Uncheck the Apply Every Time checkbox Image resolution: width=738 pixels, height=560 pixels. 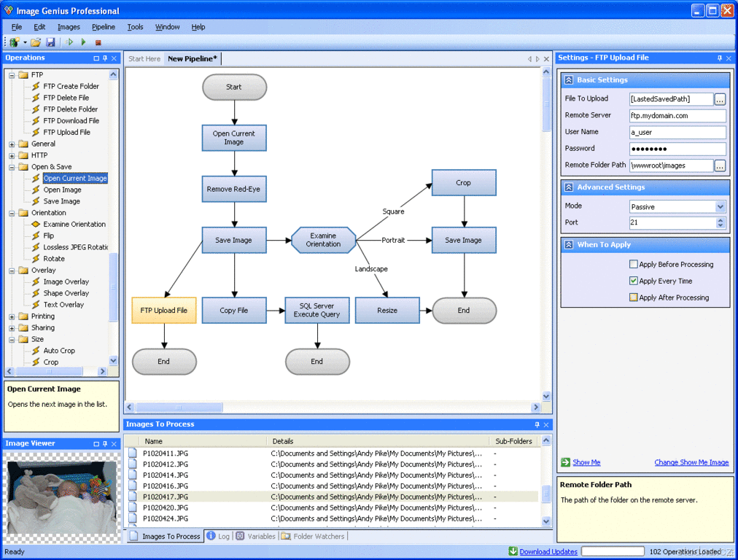pos(633,281)
